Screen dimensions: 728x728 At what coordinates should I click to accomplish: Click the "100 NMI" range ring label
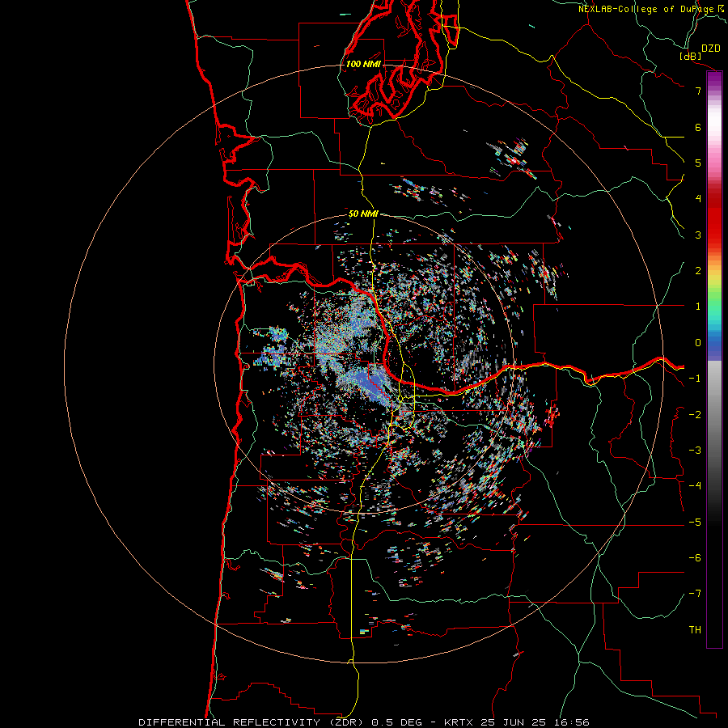pyautogui.click(x=363, y=64)
